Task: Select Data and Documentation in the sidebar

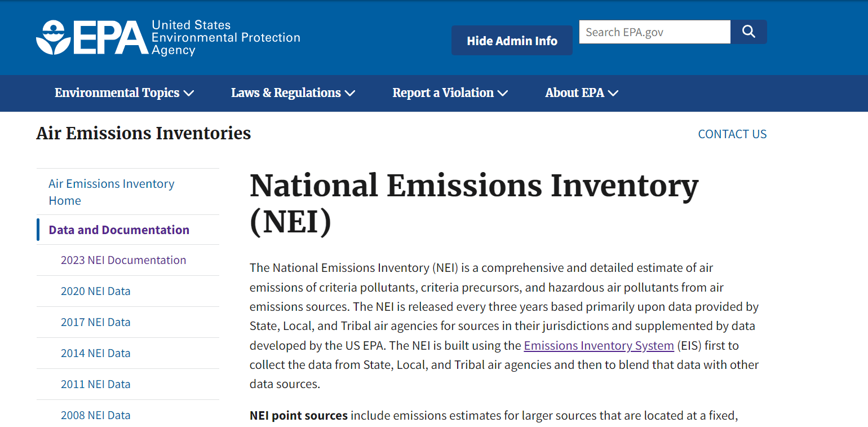Action: pos(118,230)
